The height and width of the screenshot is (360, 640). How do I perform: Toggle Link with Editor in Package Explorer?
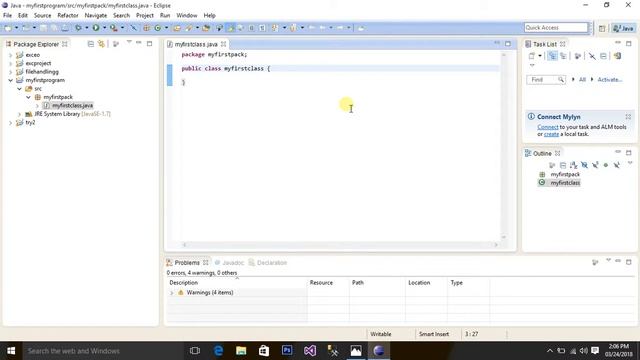tap(101, 44)
